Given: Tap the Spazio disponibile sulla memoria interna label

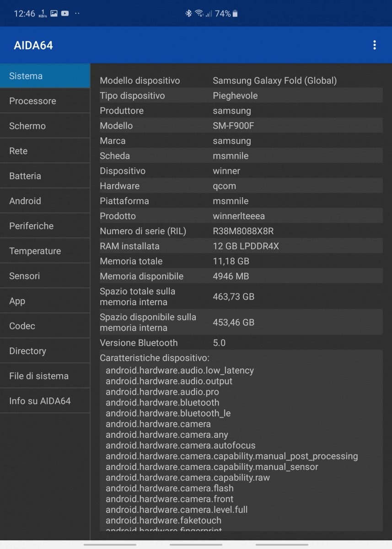Looking at the screenshot, I should click(x=148, y=322).
